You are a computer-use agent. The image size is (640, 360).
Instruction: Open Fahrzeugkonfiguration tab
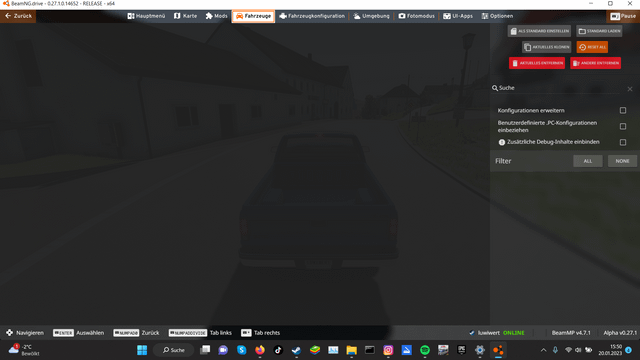[x=312, y=16]
